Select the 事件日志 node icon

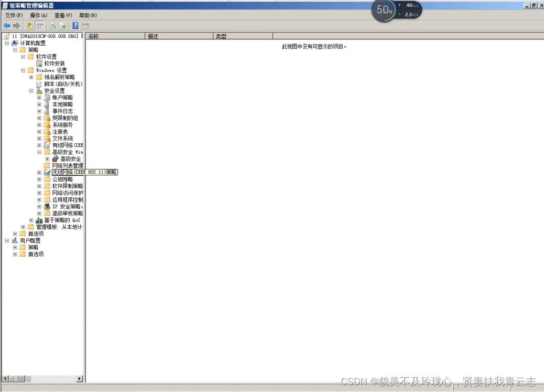pos(47,111)
